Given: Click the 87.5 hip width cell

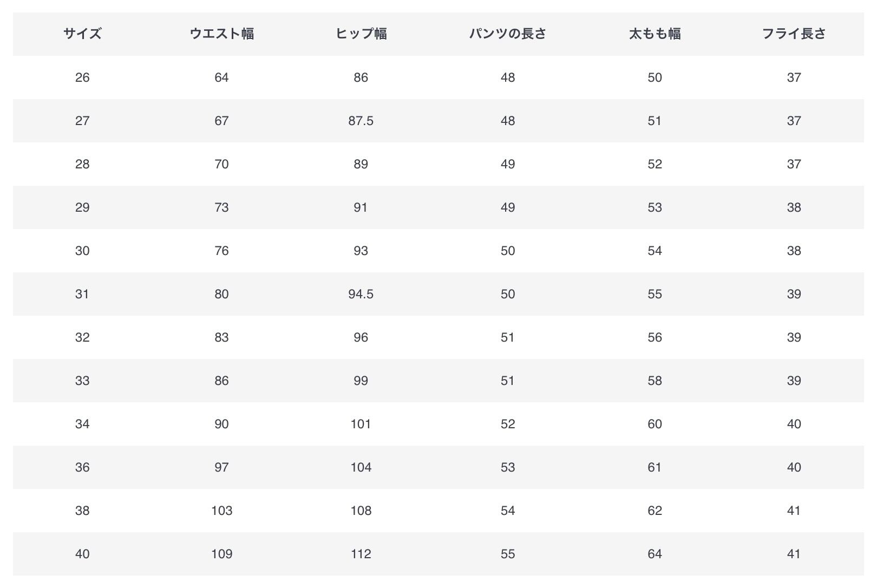Looking at the screenshot, I should 361,121.
